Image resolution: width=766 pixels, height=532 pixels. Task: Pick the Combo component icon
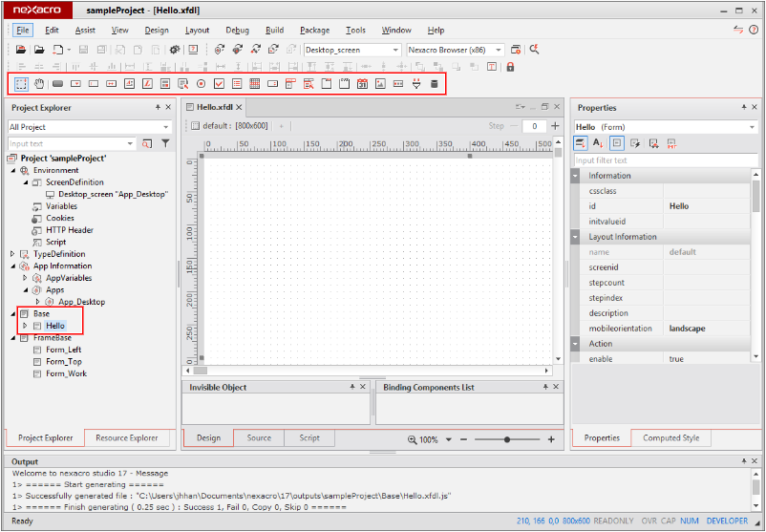(x=75, y=84)
